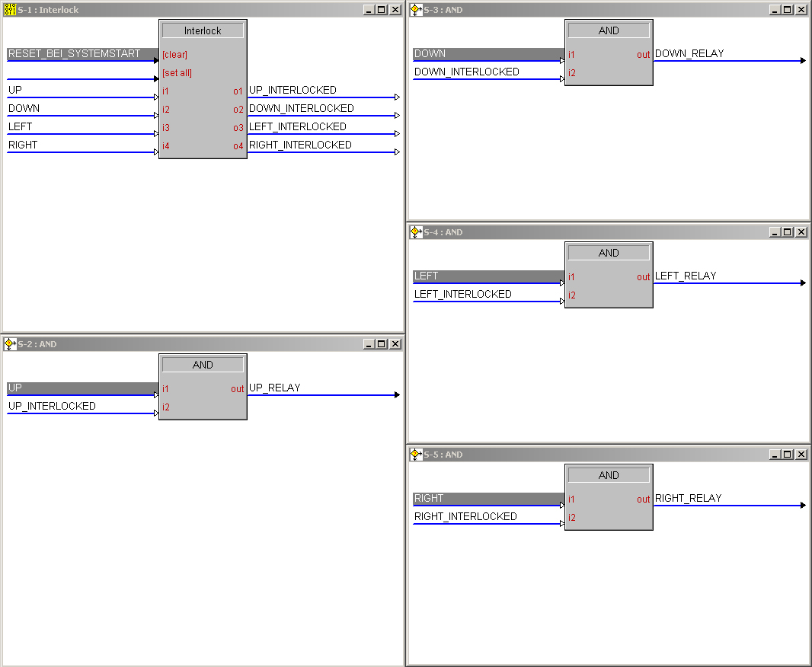Image resolution: width=812 pixels, height=667 pixels.
Task: Maximize the 5-1 Interlock window
Action: (382, 10)
